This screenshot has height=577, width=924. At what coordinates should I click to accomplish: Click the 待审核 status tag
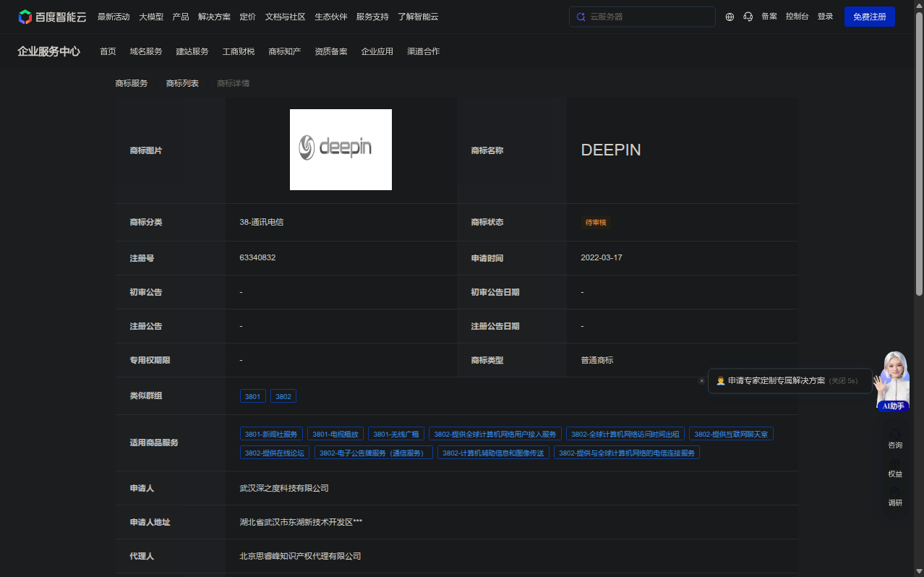596,222
